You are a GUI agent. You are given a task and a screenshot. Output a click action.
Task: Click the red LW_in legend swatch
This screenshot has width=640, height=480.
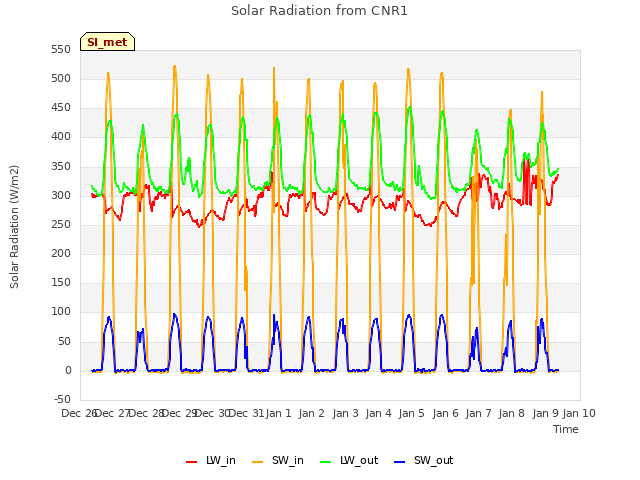tap(191, 462)
